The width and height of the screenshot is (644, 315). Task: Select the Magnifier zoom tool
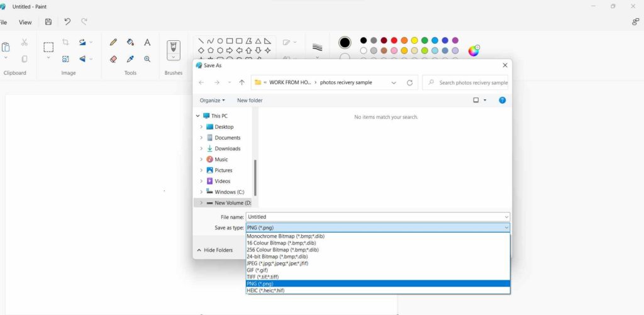[147, 59]
